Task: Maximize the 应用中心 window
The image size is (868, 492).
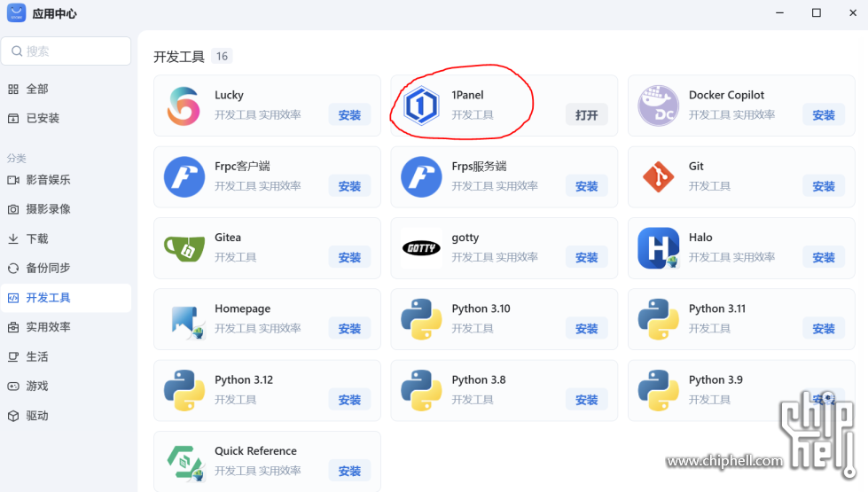Action: (816, 12)
